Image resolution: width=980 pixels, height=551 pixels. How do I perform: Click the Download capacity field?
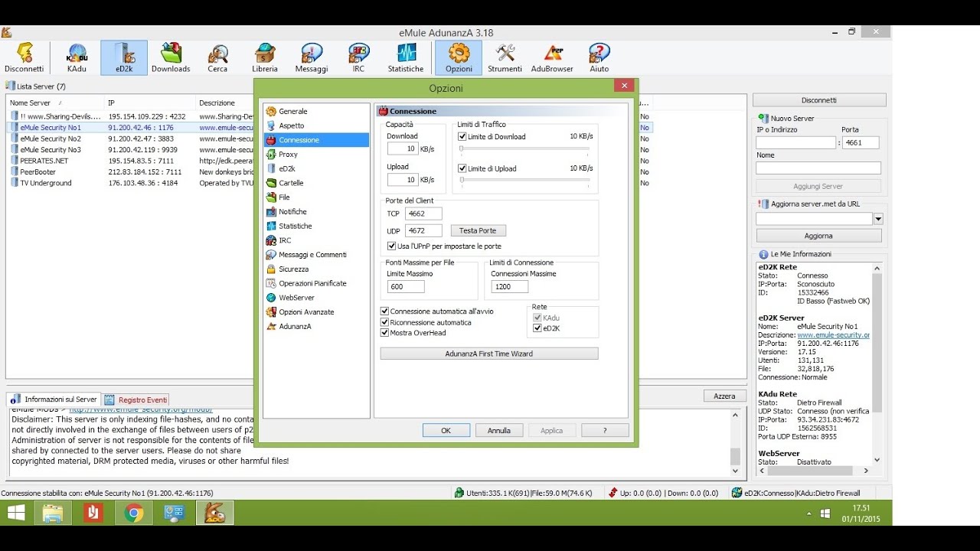point(402,148)
